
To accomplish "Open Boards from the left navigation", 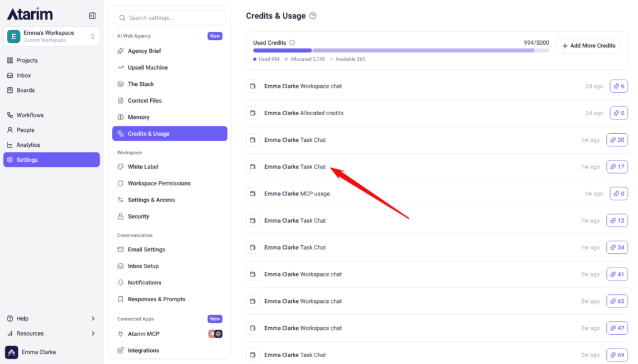I will (25, 90).
